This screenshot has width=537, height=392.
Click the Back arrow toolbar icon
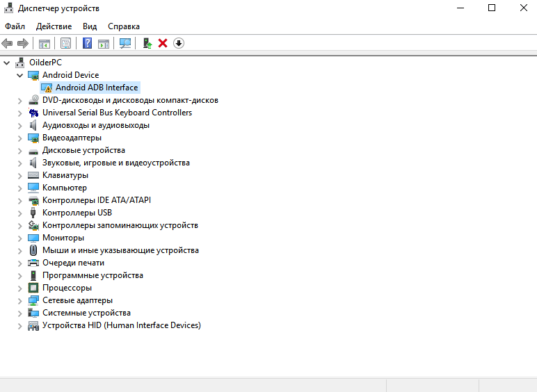(7, 43)
